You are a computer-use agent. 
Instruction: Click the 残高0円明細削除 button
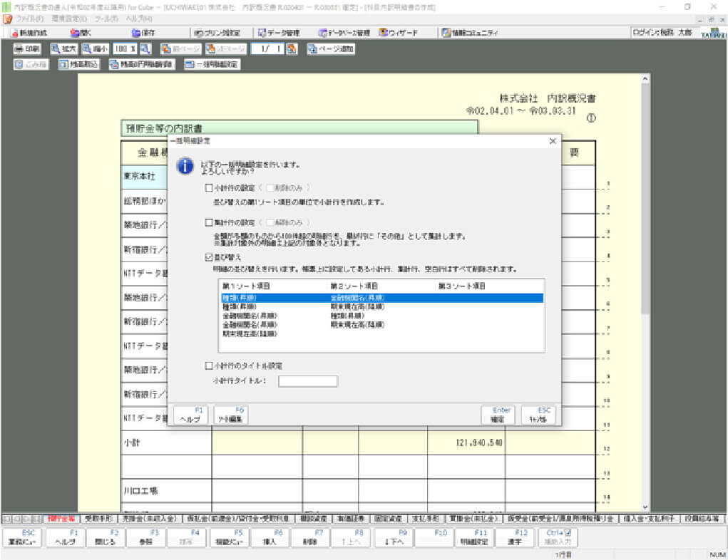[x=142, y=65]
